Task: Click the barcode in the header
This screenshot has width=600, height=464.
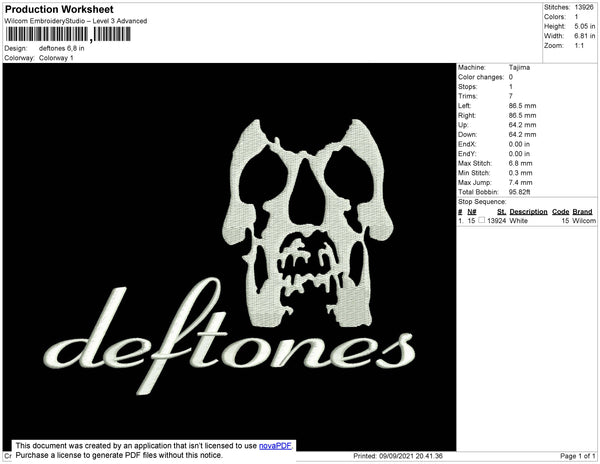Action: pyautogui.click(x=68, y=34)
